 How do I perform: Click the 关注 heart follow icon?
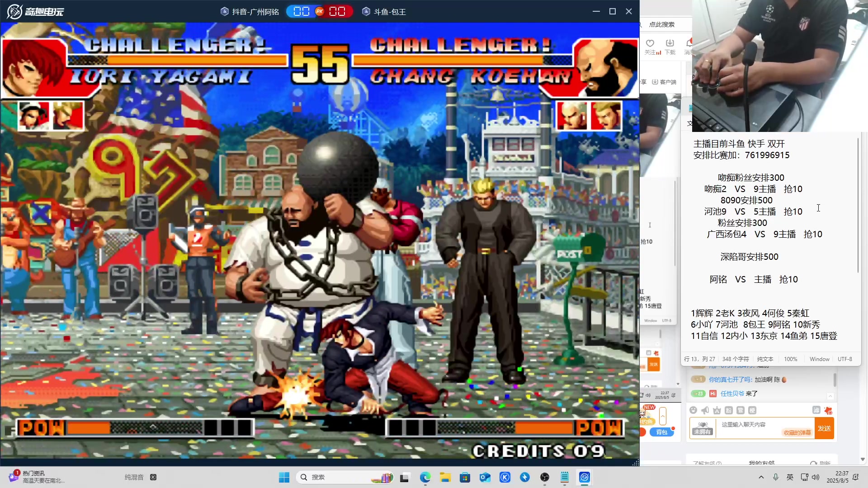tap(650, 43)
